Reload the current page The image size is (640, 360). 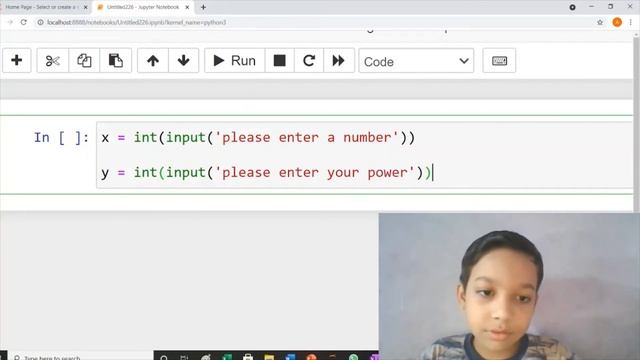pos(24,22)
